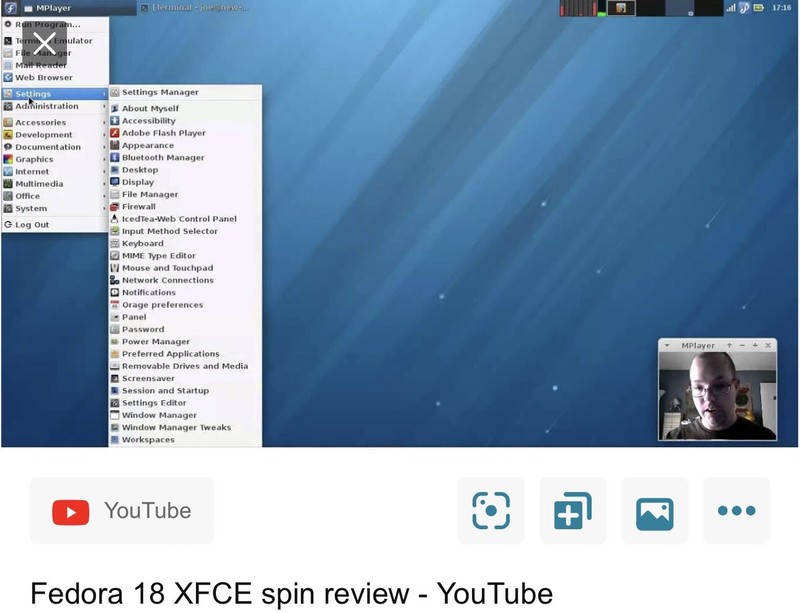Expand the Multimedia submenu

(x=55, y=184)
